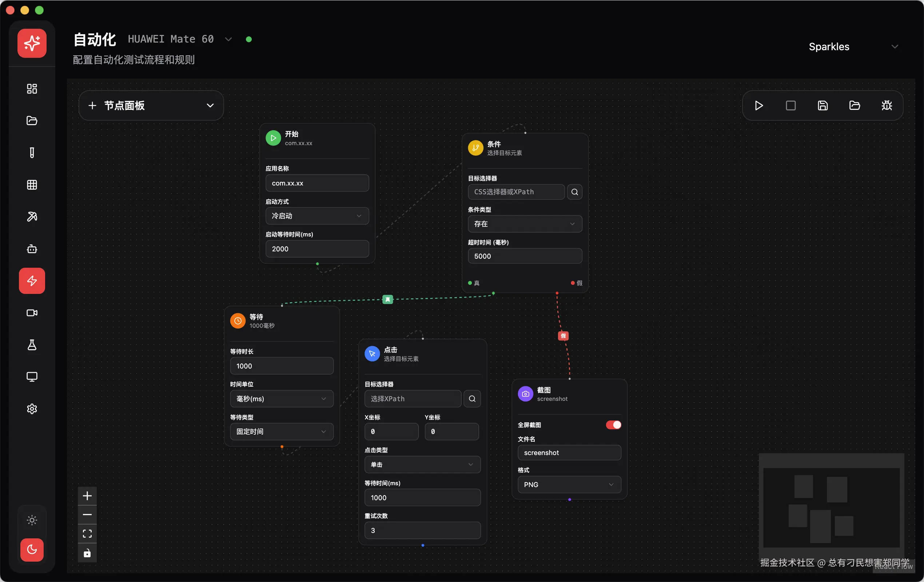This screenshot has height=582, width=924.
Task: Click search icon beside CSS选择器或XPath field
Action: [x=574, y=192]
